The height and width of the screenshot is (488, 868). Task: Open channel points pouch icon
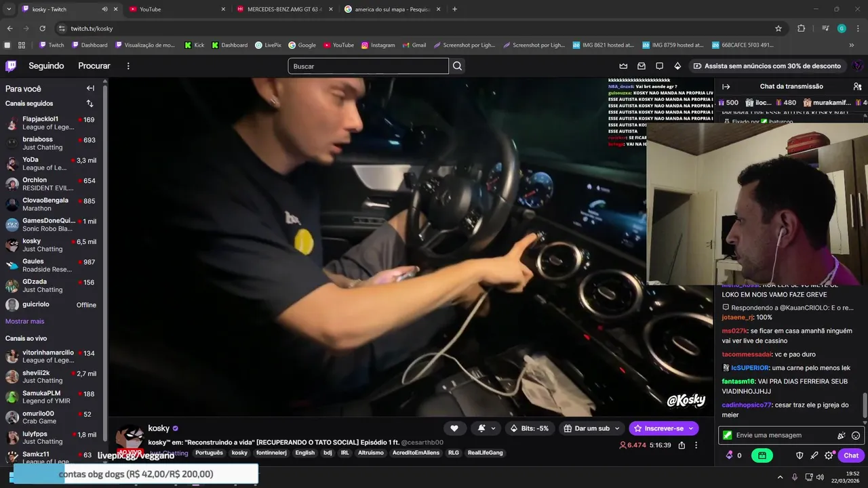tap(729, 455)
